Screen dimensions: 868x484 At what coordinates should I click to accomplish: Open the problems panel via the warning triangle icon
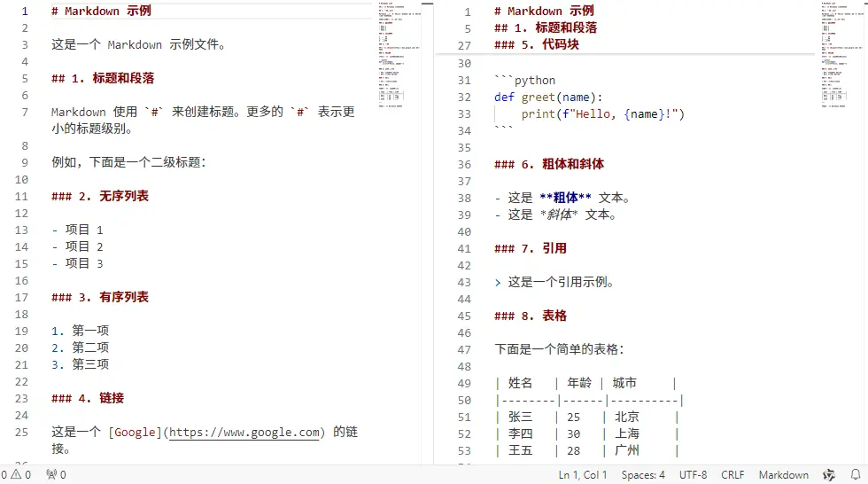[x=16, y=474]
